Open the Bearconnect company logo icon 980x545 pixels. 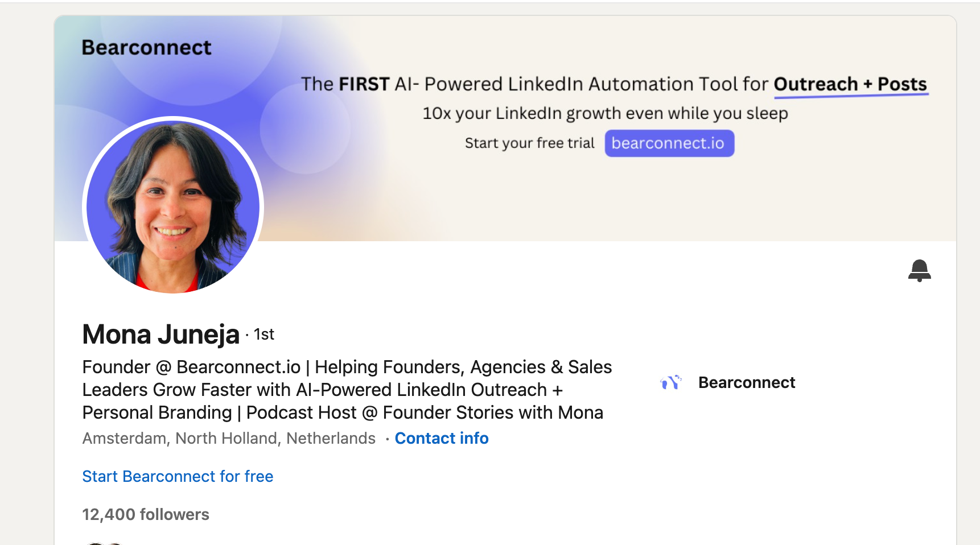pos(670,383)
